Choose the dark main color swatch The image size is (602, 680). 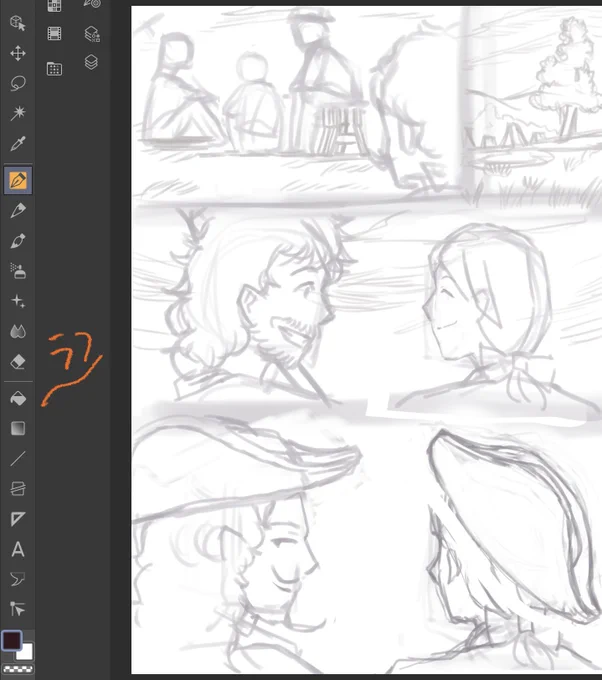pyautogui.click(x=12, y=640)
